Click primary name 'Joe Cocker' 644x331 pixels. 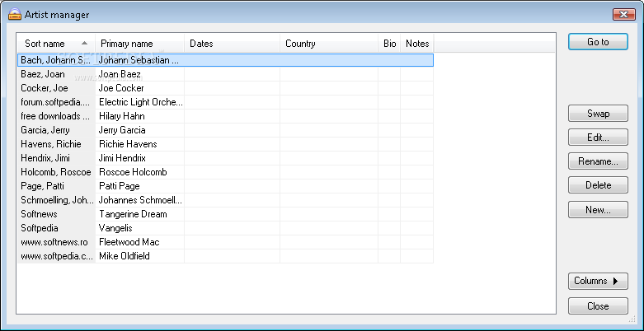click(121, 88)
